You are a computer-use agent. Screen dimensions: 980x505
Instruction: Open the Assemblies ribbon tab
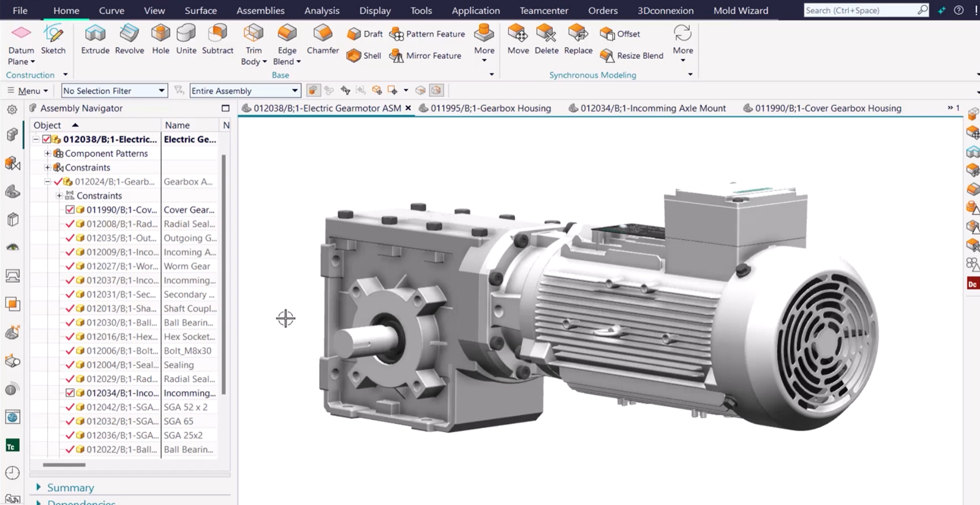[x=260, y=10]
